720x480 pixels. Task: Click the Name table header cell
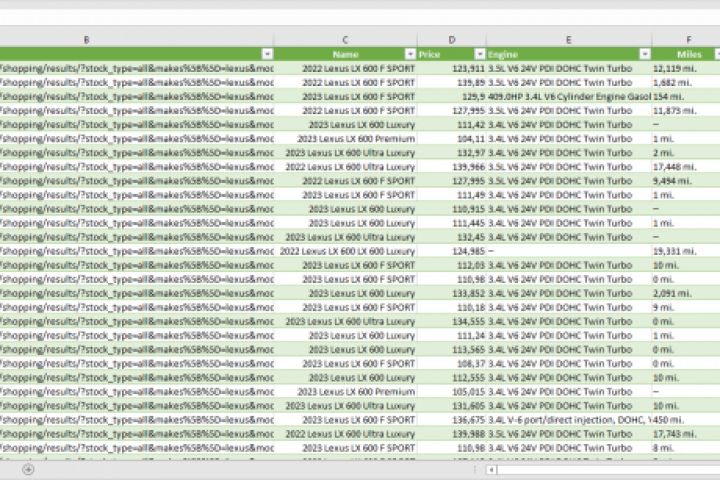click(345, 54)
